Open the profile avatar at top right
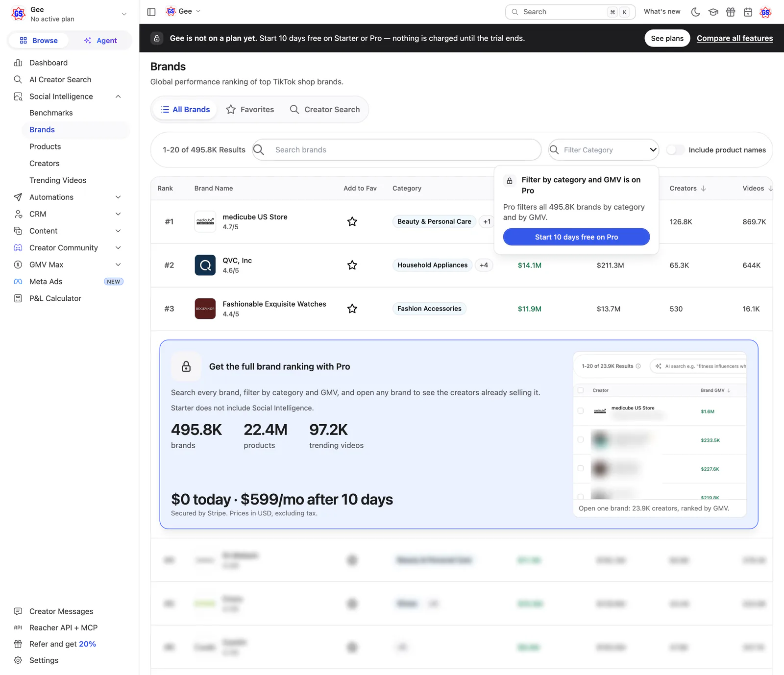This screenshot has width=784, height=675. pos(765,12)
